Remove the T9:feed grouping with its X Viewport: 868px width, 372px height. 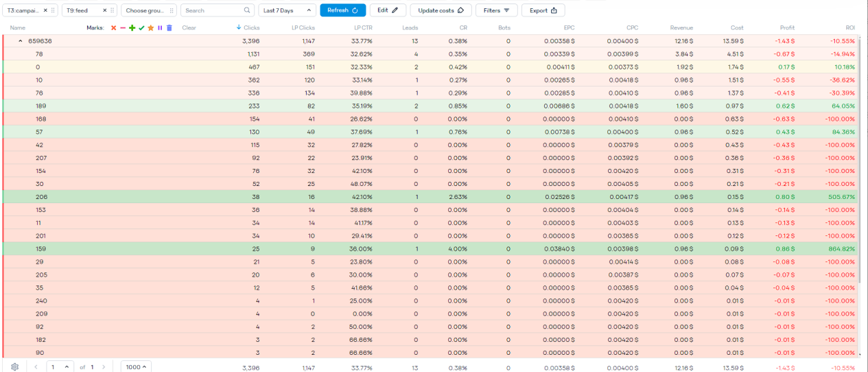pyautogui.click(x=105, y=10)
